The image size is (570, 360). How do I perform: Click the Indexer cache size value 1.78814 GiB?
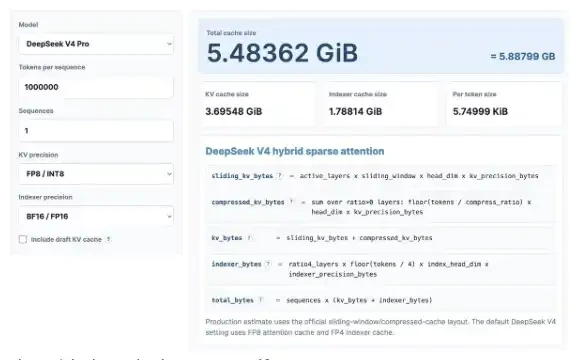pyautogui.click(x=355, y=112)
